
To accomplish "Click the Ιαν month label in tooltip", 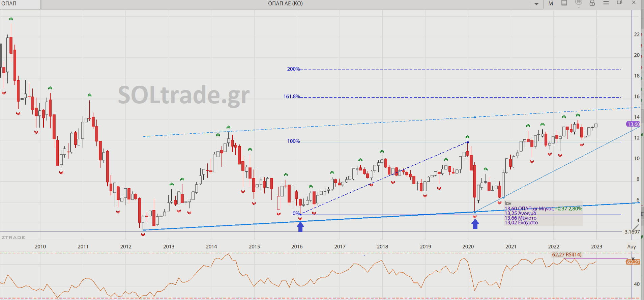I will [x=508, y=203].
